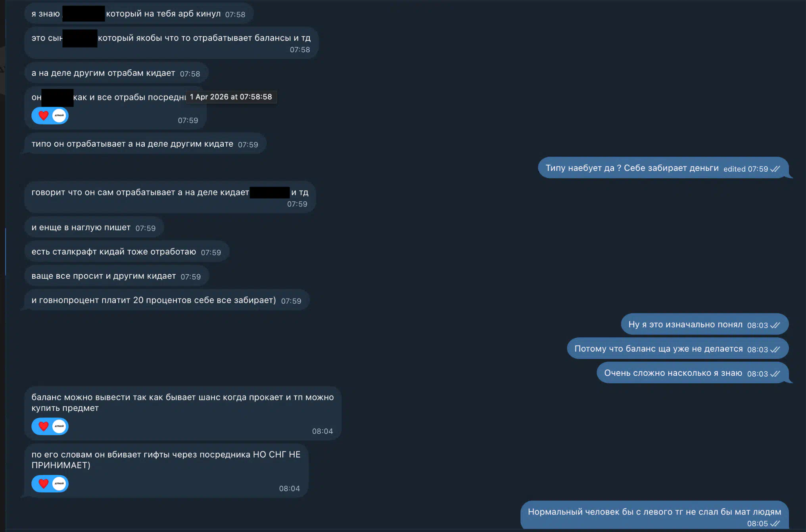Click the '1 Apr 2026 at 07:58:58' timestamp tooltip
This screenshot has width=806, height=532.
pos(231,97)
